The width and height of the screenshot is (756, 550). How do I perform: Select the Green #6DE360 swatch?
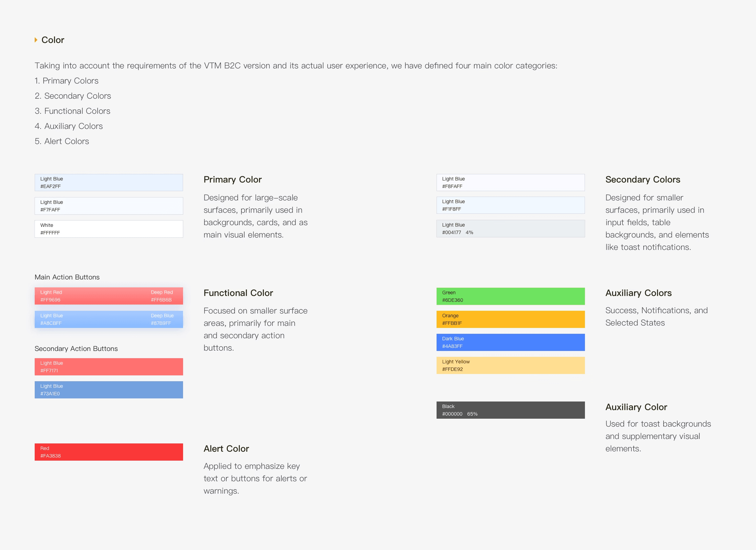tap(510, 296)
